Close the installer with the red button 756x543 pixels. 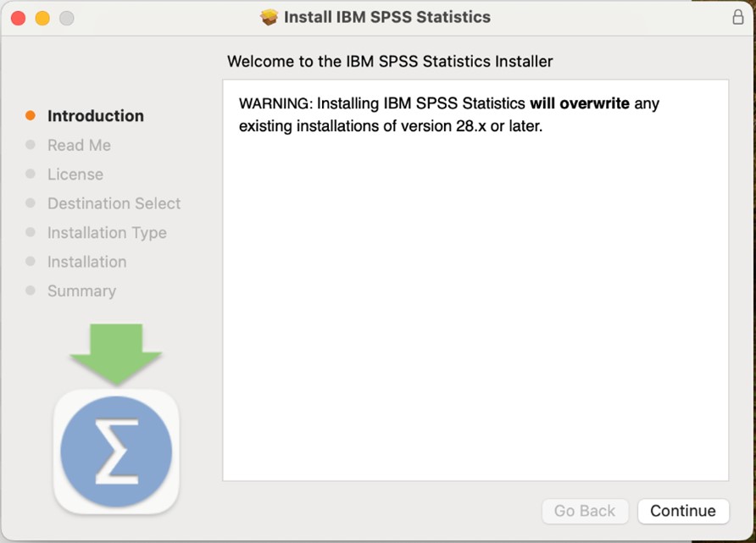coord(19,18)
